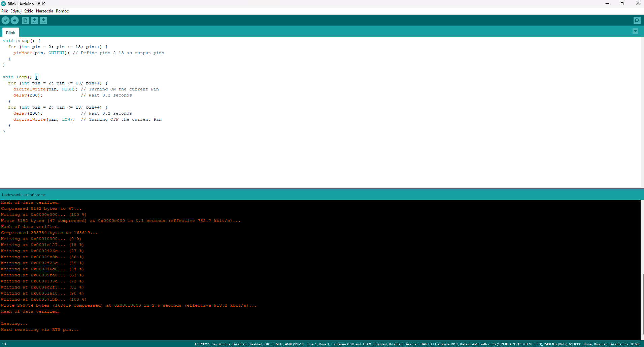The height and width of the screenshot is (347, 644).
Task: Click the digitalWrite(pin, LOW) line
Action: [88, 119]
